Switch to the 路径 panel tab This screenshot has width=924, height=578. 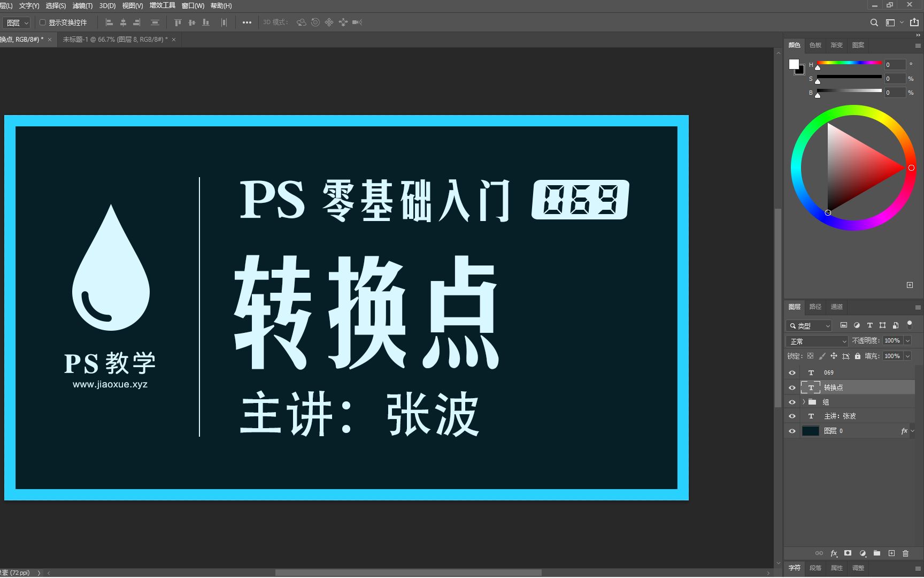coord(815,307)
